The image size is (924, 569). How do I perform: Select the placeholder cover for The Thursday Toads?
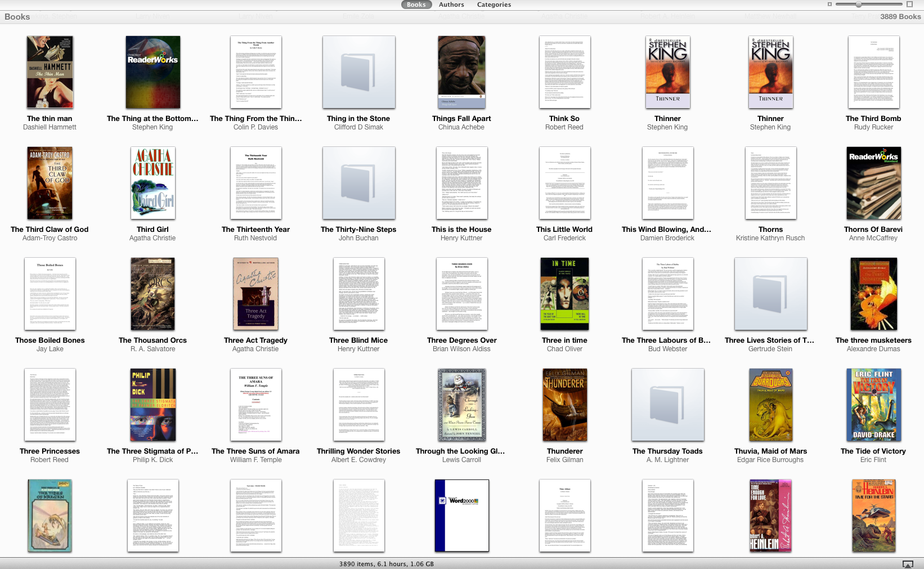click(667, 405)
